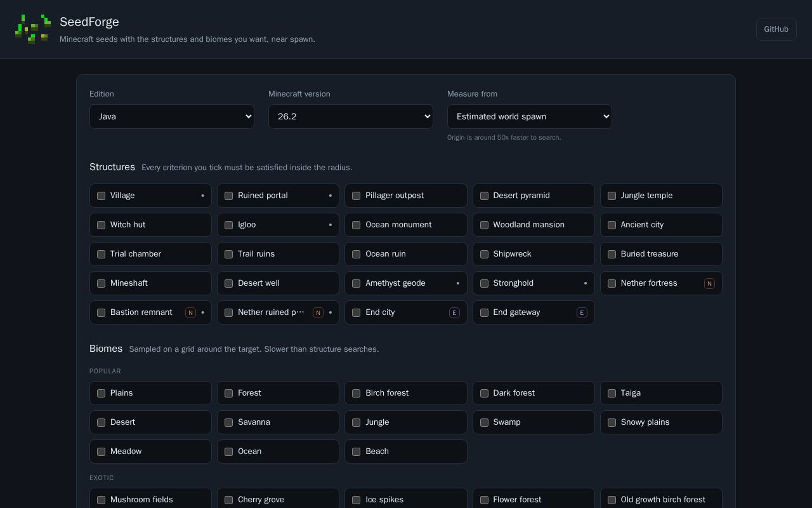
Task: Tick the End city checkbox
Action: click(356, 312)
